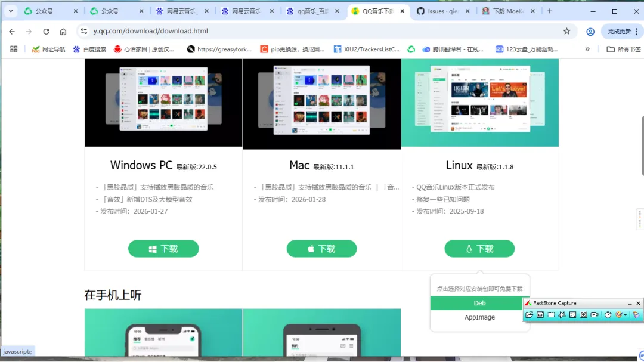Capture active window in FastStone Capture

[540, 315]
